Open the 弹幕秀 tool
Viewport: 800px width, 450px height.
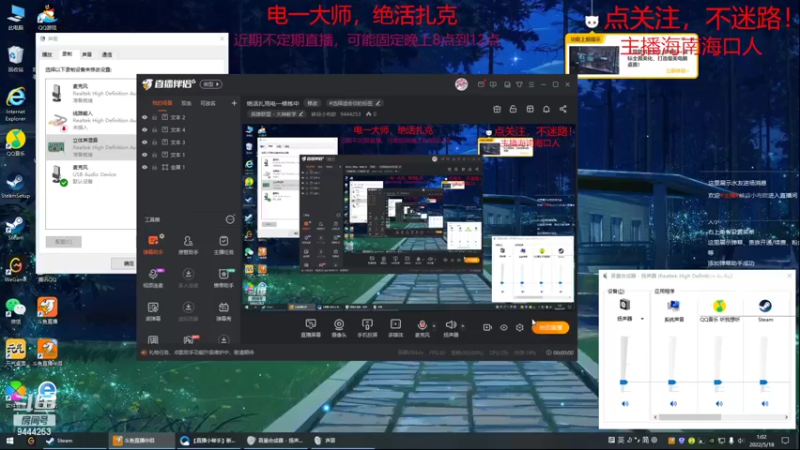pos(223,311)
